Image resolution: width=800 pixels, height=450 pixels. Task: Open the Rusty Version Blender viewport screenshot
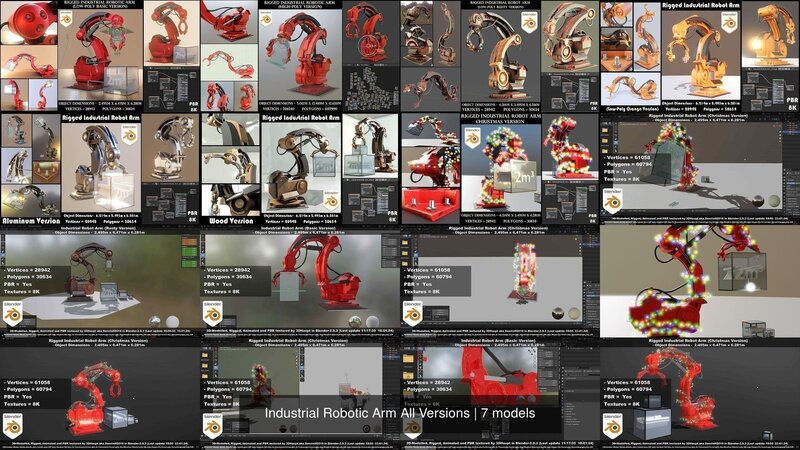(100, 285)
